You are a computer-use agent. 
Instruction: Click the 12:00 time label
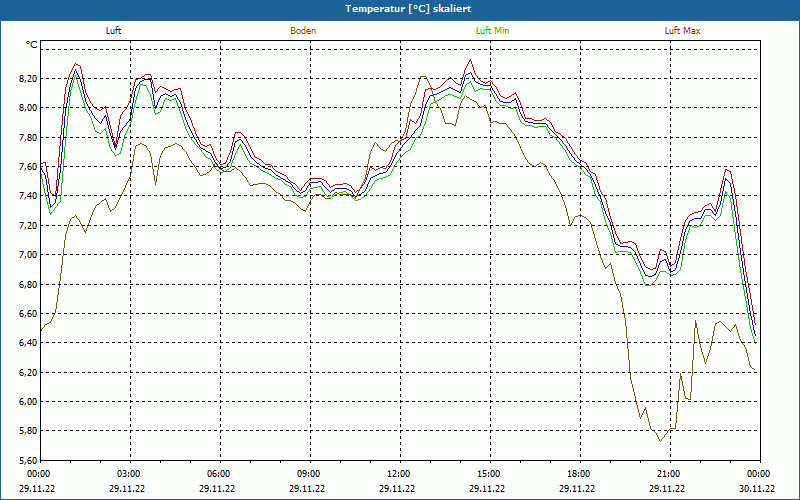click(x=397, y=474)
